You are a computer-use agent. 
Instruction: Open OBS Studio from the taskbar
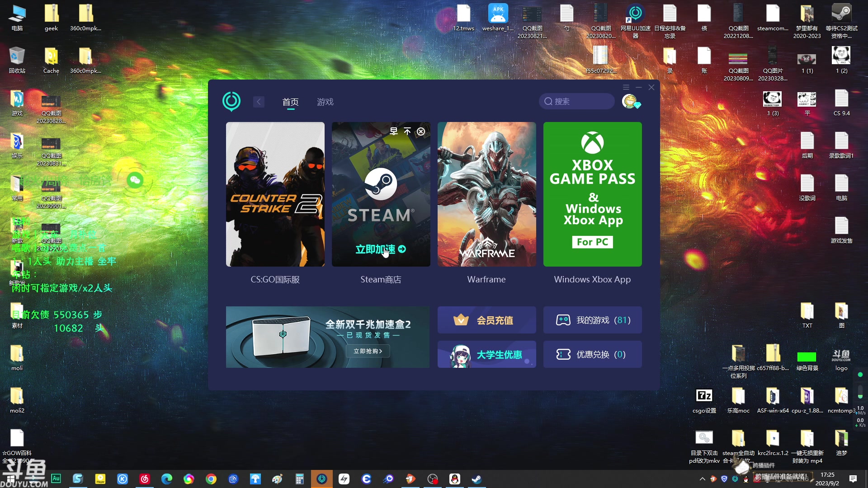432,479
